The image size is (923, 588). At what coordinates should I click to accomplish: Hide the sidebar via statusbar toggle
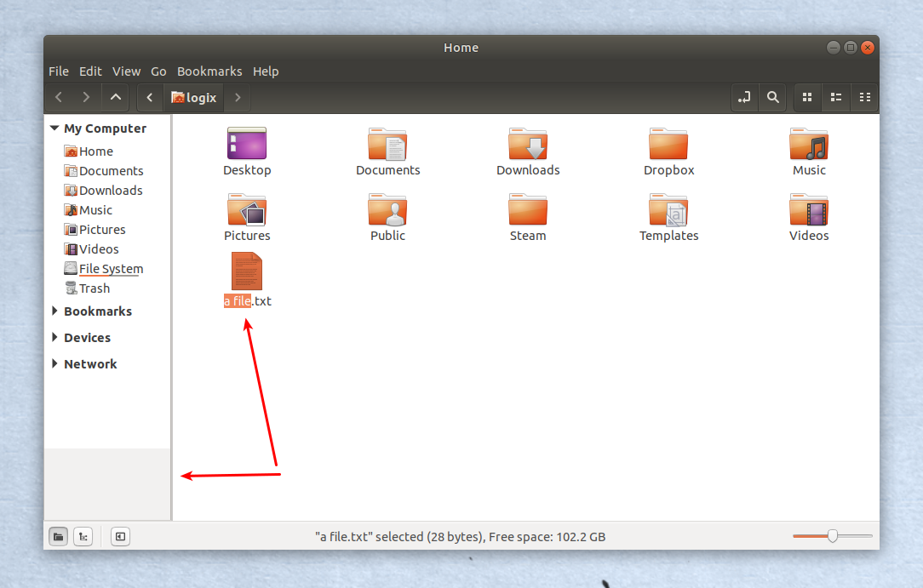click(120, 536)
